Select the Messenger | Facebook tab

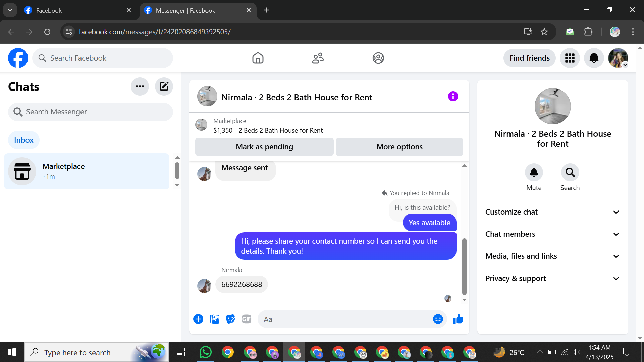(198, 10)
